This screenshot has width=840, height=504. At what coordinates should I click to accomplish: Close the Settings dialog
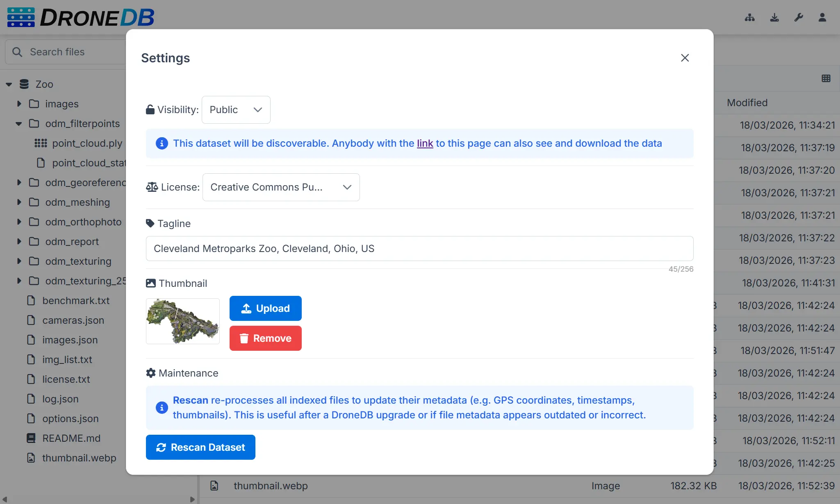pos(685,58)
